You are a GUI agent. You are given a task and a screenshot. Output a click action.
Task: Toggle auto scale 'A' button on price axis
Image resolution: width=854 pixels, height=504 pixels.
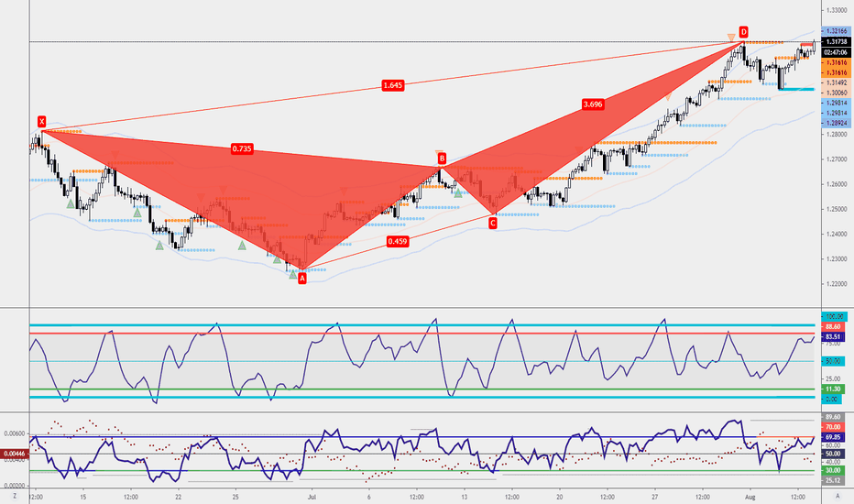tap(838, 496)
